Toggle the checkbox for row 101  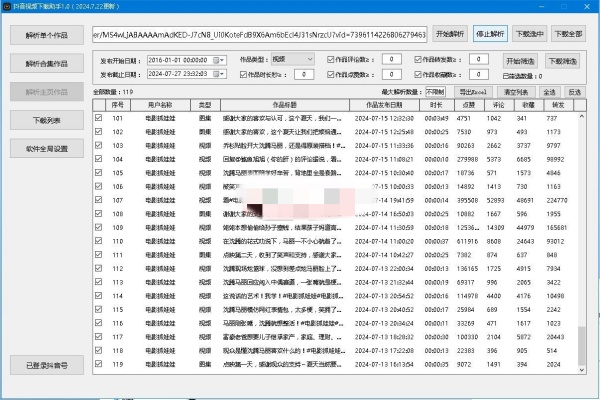tap(98, 118)
